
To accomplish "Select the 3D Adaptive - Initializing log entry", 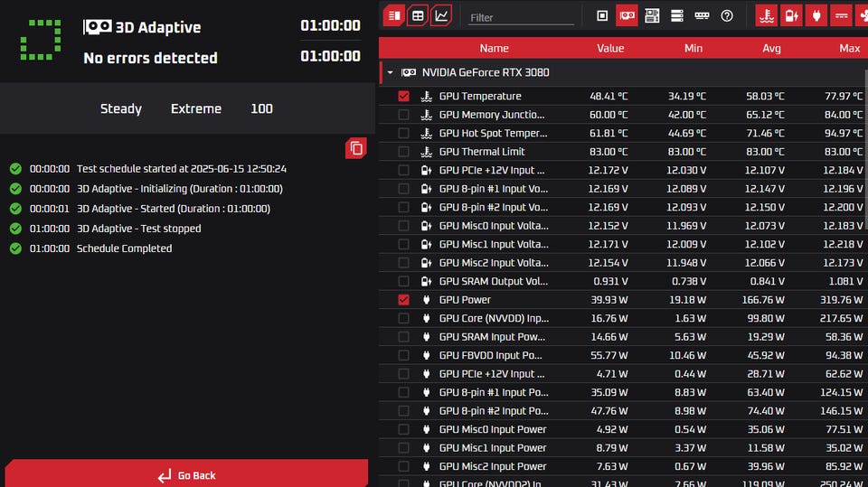I will pos(180,189).
